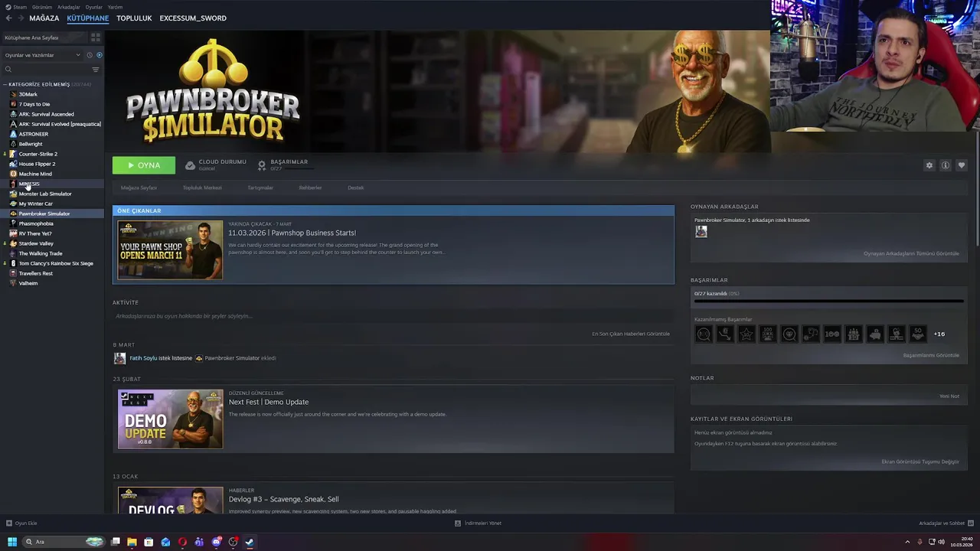Open Windows Start menu
980x551 pixels.
pos(12,542)
